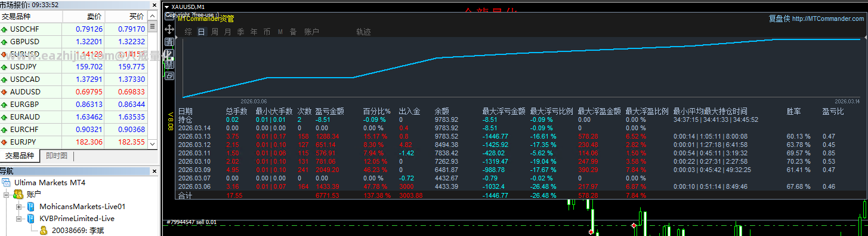Select the 年 yearly statistics tab
This screenshot has width=868, height=236.
(x=254, y=32)
